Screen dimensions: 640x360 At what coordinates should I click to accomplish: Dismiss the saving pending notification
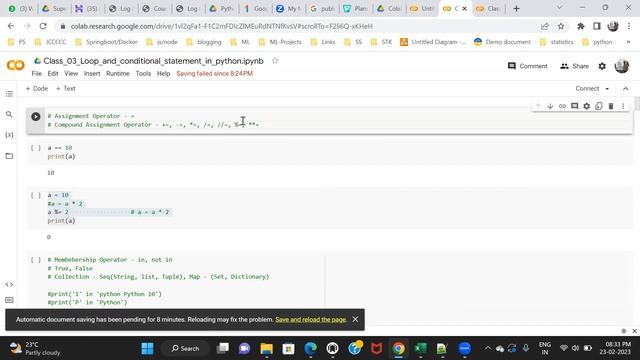point(355,319)
